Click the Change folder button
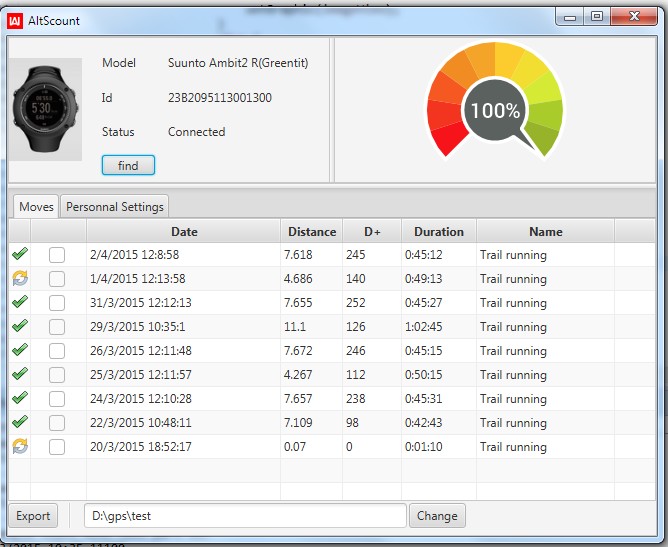 pos(437,515)
